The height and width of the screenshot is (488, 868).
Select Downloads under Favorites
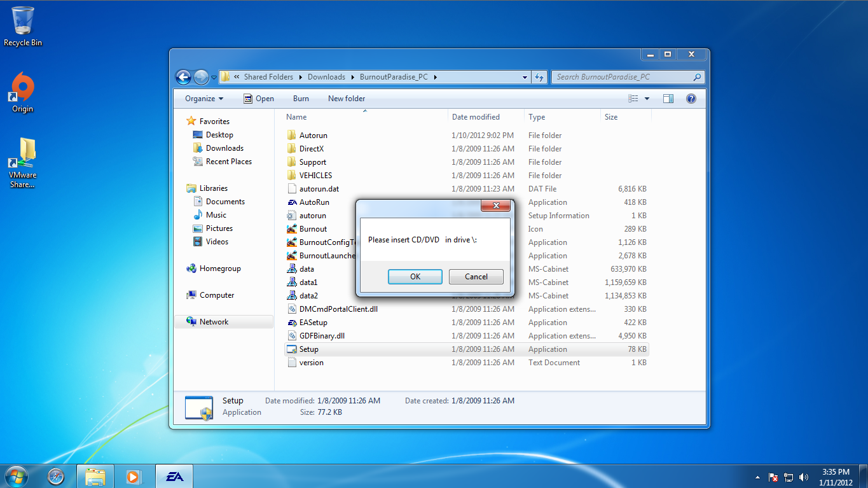pyautogui.click(x=218, y=148)
